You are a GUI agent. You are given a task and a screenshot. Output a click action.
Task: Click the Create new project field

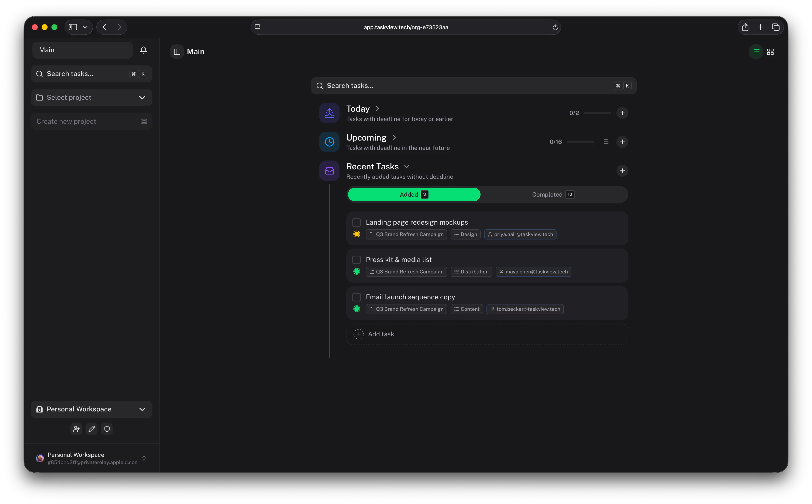(91, 121)
